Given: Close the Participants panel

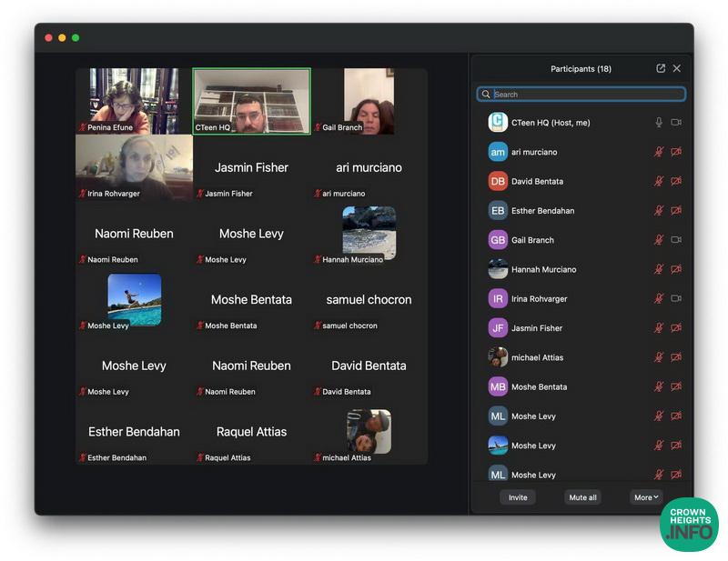Looking at the screenshot, I should click(x=676, y=69).
